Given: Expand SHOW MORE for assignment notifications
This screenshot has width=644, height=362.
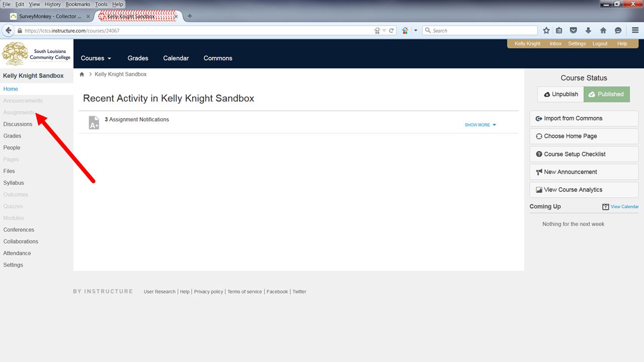Looking at the screenshot, I should tap(480, 125).
